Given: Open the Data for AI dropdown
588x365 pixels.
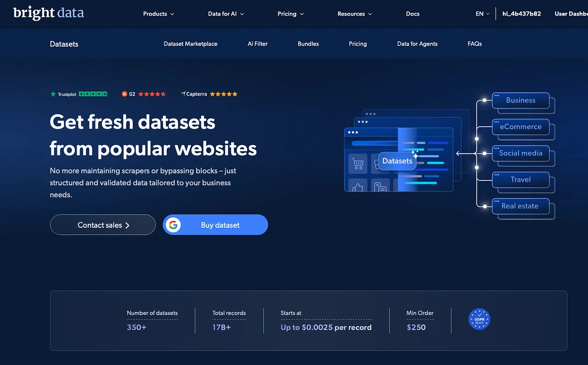Looking at the screenshot, I should [226, 14].
